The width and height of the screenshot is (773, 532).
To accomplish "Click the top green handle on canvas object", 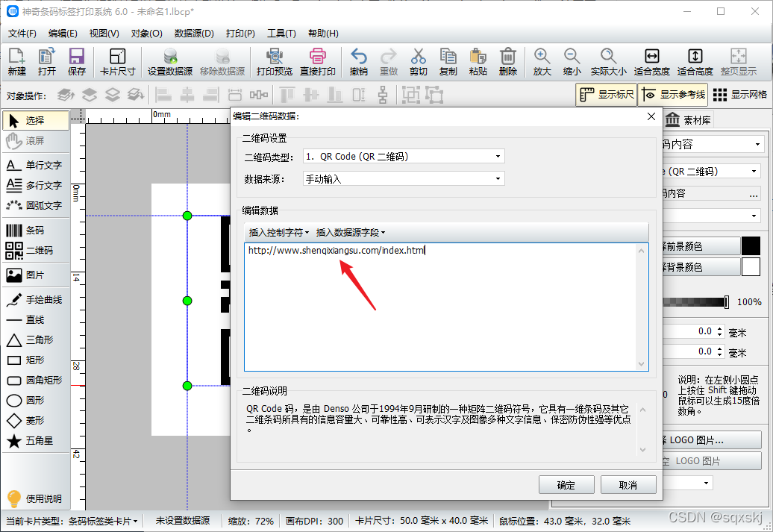I will (187, 216).
